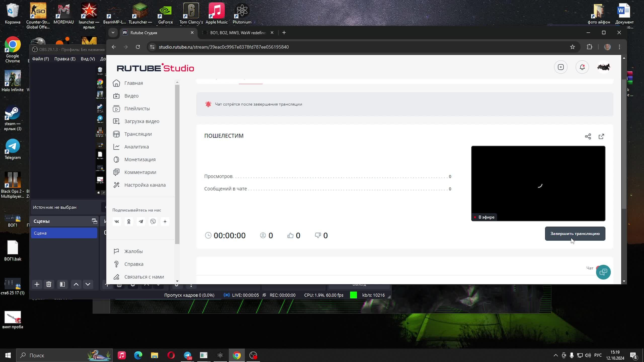Open OBS Файл menu
The height and width of the screenshot is (362, 644).
pos(41,59)
